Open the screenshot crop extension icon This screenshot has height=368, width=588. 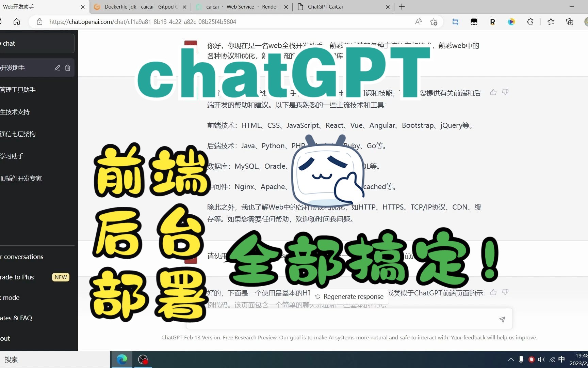pos(455,22)
